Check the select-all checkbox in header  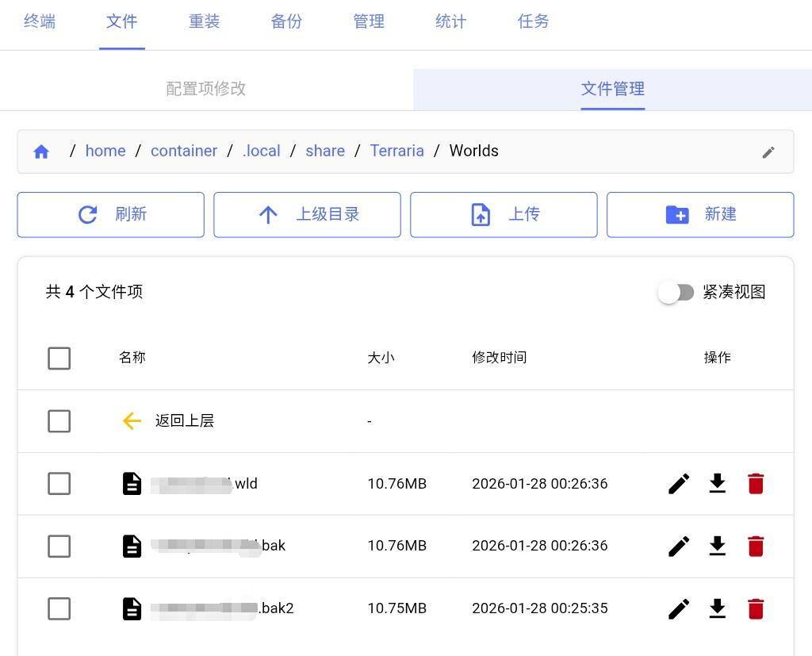[x=59, y=358]
